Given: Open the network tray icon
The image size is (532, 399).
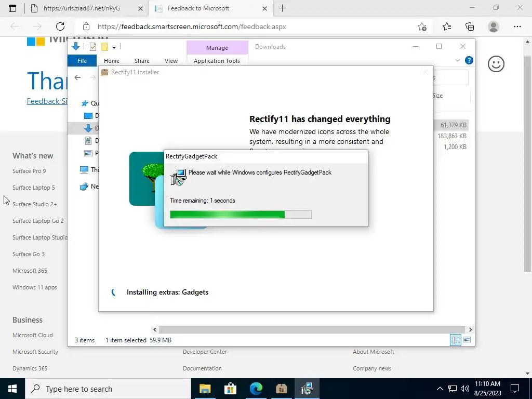Looking at the screenshot, I should click(x=453, y=389).
